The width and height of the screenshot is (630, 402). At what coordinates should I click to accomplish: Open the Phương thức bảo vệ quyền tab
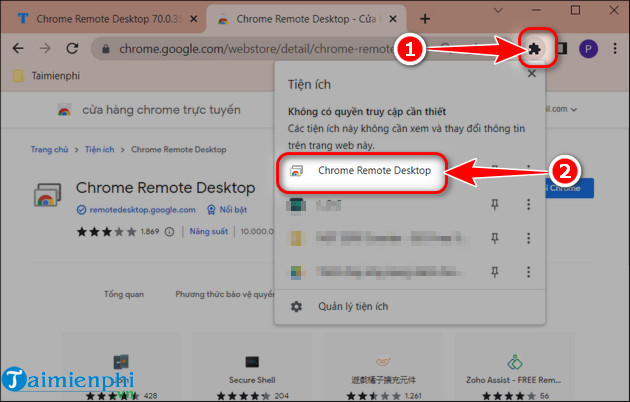(x=224, y=294)
